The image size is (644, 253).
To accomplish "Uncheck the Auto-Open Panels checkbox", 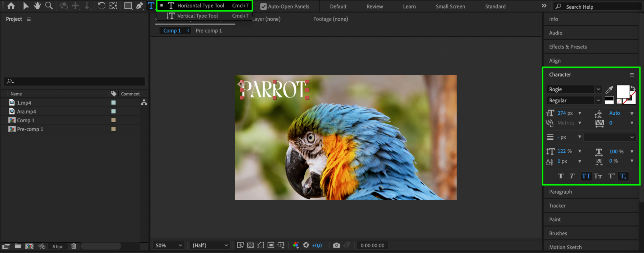I will [264, 6].
